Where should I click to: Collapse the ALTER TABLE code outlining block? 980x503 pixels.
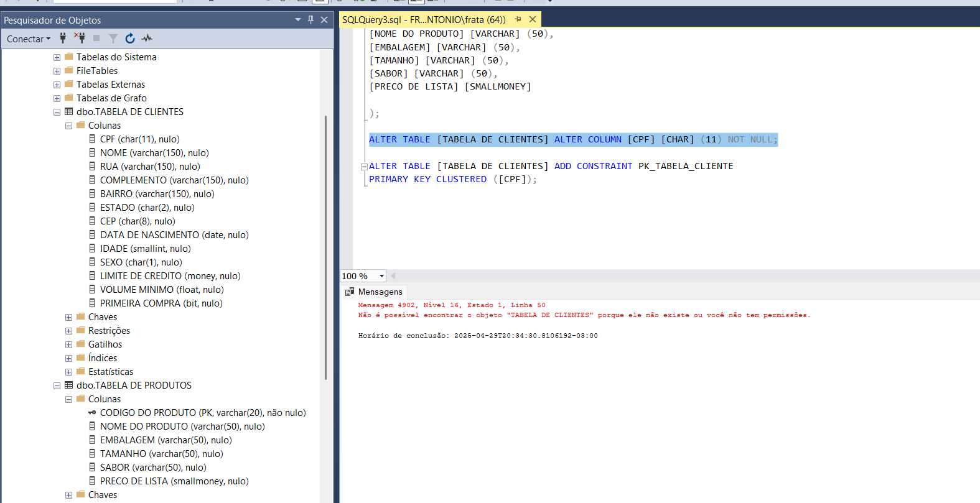[364, 167]
